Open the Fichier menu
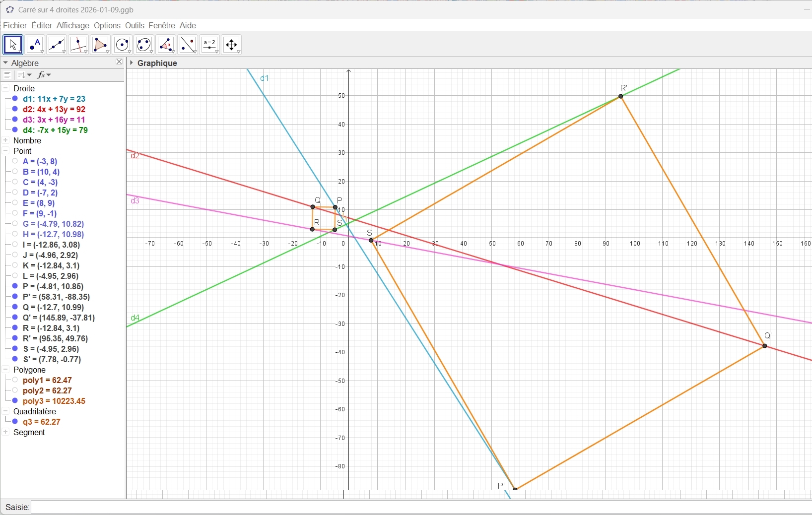The width and height of the screenshot is (812, 515). 15,26
